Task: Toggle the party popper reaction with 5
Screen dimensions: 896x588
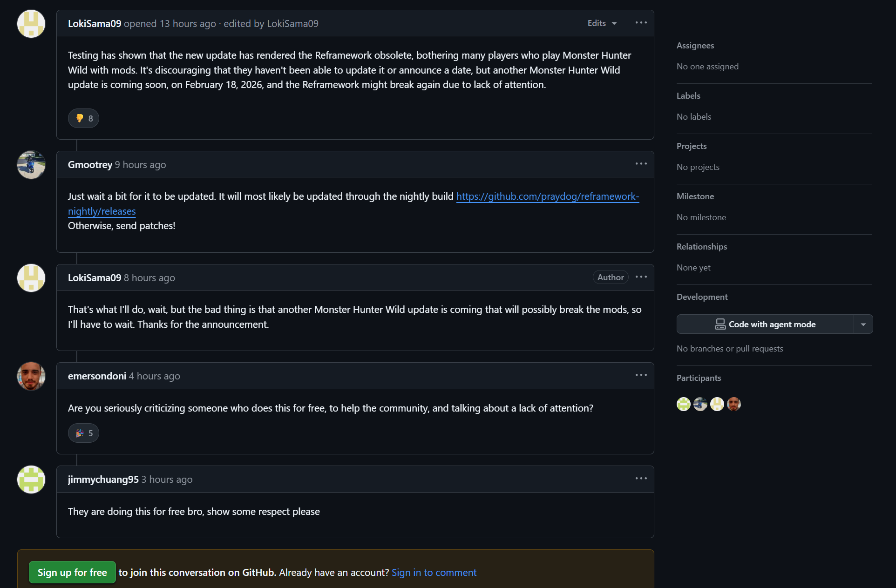Action: tap(84, 433)
